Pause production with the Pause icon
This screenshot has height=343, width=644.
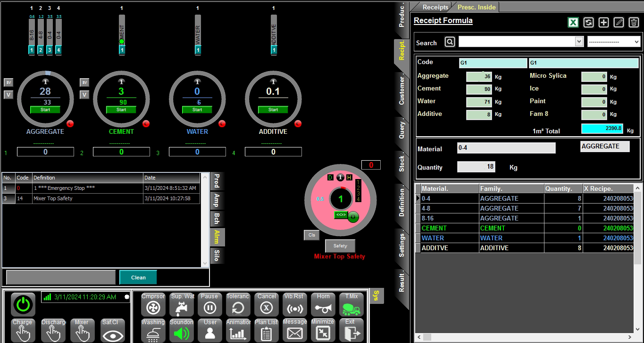pyautogui.click(x=210, y=305)
